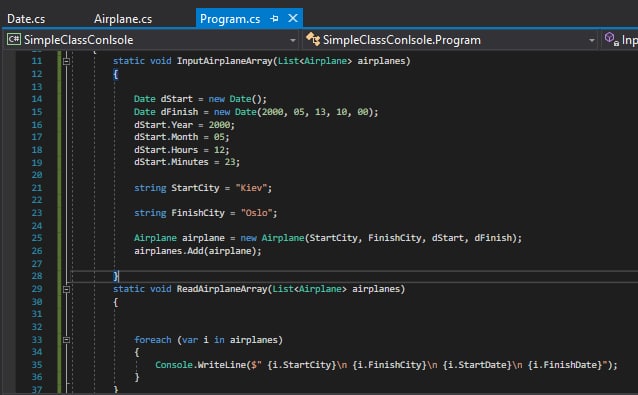638x395 pixels.
Task: Select the Program.cs tab
Action: click(x=230, y=19)
